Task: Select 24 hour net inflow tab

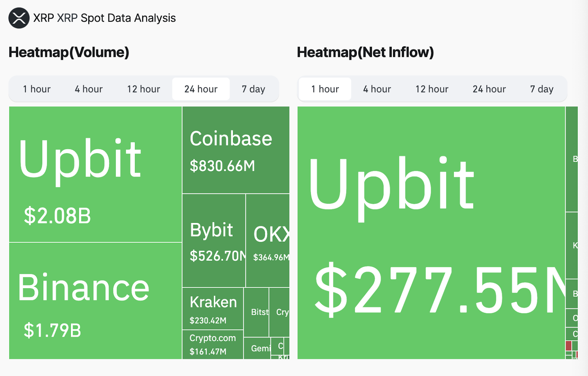Action: coord(489,89)
